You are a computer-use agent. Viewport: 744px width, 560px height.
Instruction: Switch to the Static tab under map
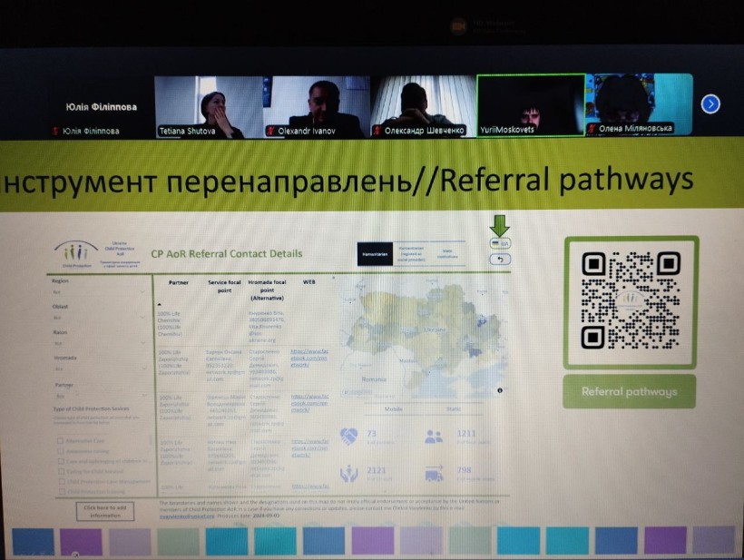click(x=453, y=408)
